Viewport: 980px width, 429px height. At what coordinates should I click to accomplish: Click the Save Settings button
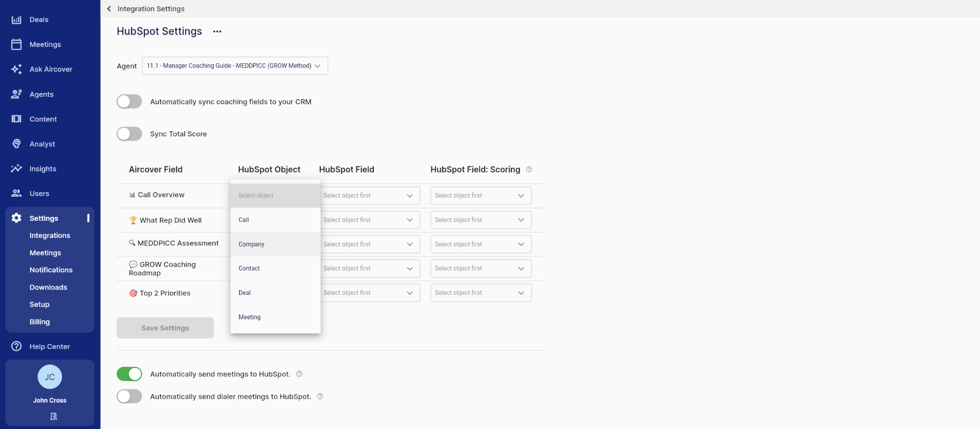point(165,328)
